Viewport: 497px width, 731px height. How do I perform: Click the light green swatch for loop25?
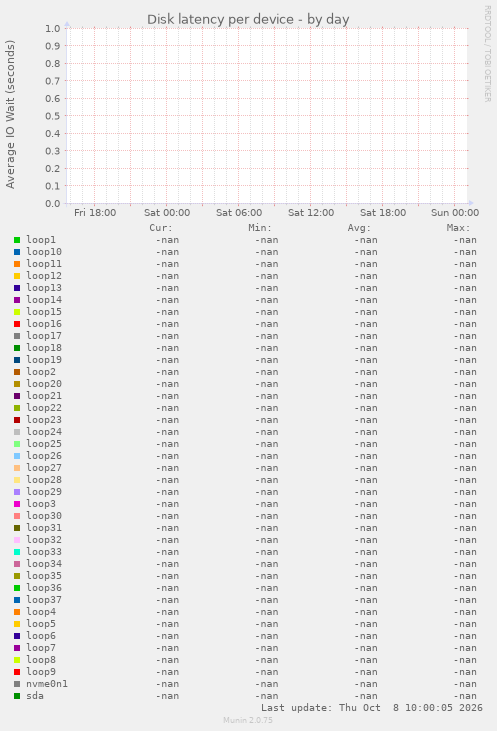coord(17,444)
